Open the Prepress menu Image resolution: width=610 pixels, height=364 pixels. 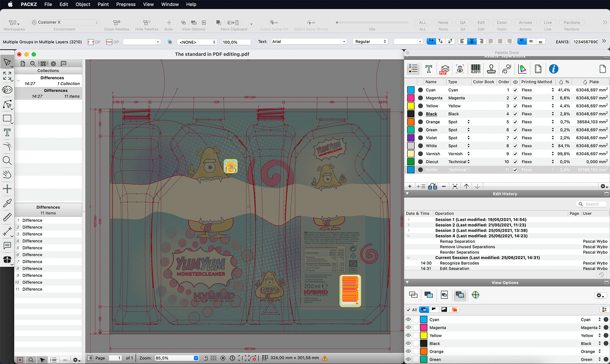(x=126, y=4)
